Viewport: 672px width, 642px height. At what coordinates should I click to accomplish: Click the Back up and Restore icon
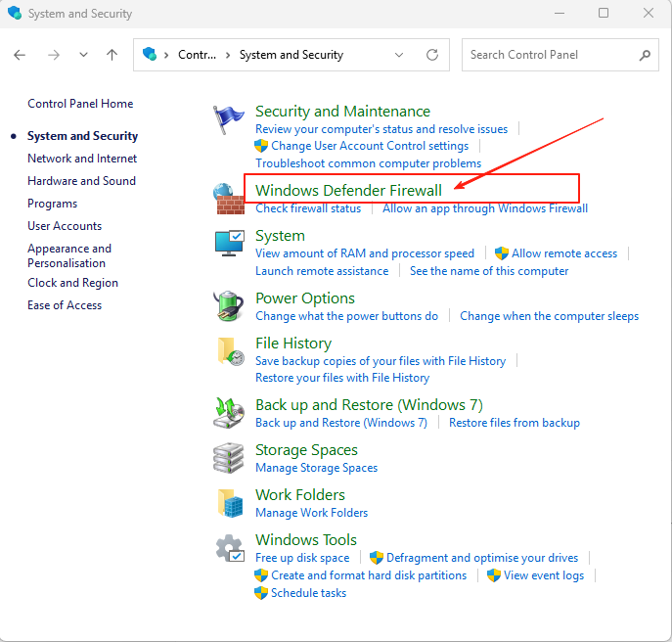coord(229,413)
